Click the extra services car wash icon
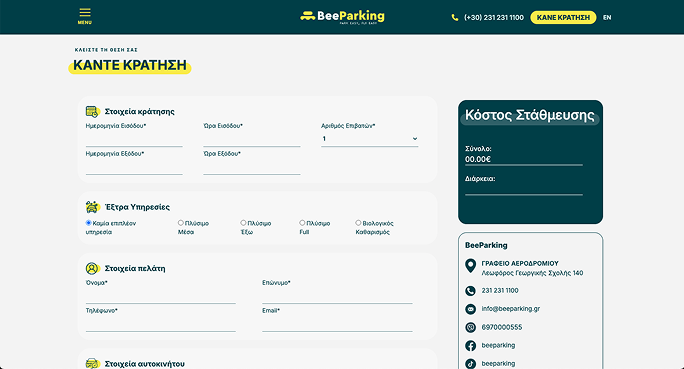Image resolution: width=684 pixels, height=369 pixels. click(x=92, y=207)
